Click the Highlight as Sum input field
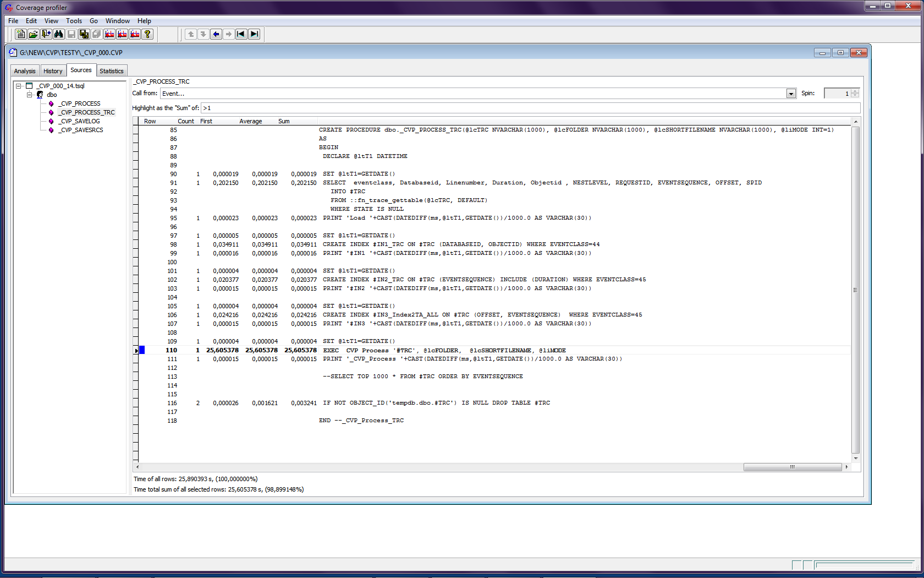The height and width of the screenshot is (578, 924). coord(530,108)
